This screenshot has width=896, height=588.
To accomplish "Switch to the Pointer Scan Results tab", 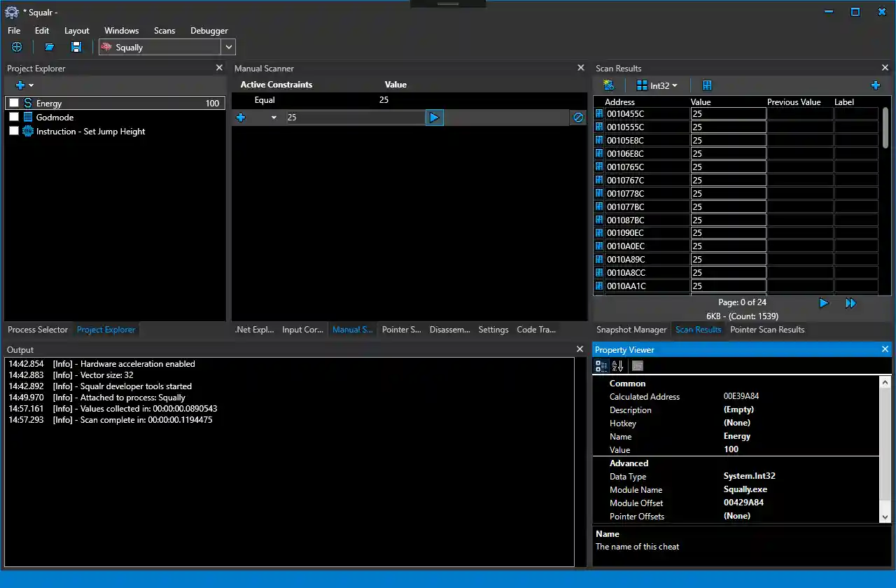I will (767, 330).
